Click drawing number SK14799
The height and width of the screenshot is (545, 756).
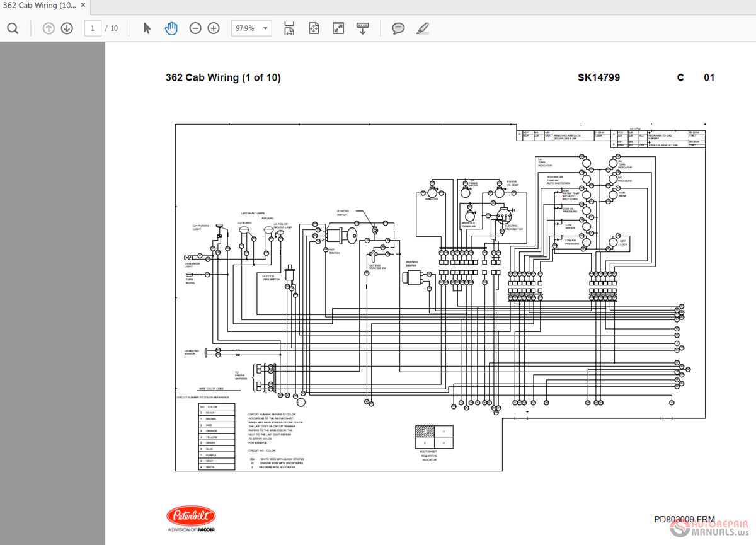[x=598, y=77]
